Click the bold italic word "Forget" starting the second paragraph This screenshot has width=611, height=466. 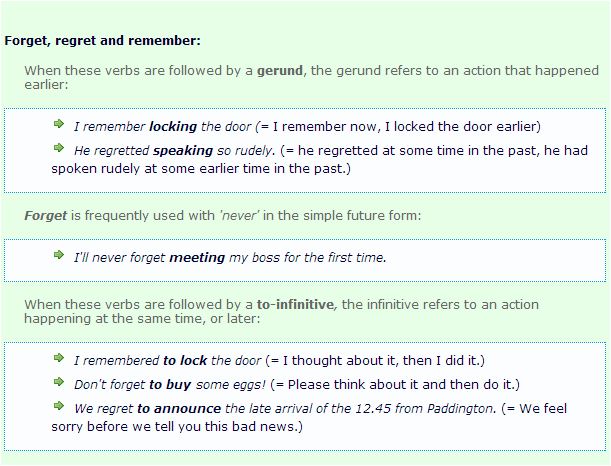point(46,215)
